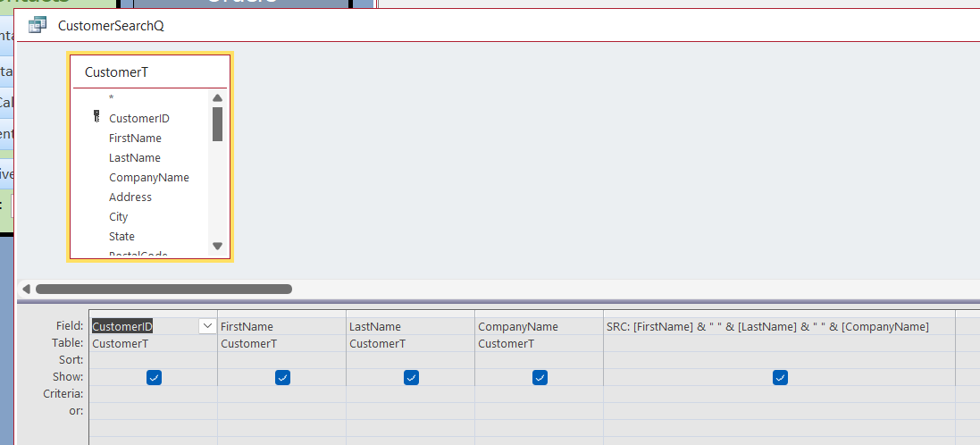
Task: Uncheck Show box for FirstName column
Action: coord(282,378)
